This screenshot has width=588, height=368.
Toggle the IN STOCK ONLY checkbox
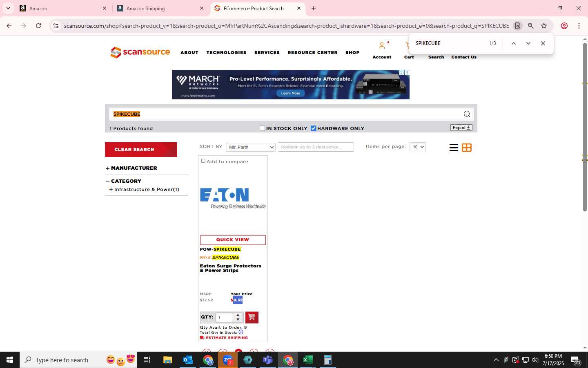[262, 128]
